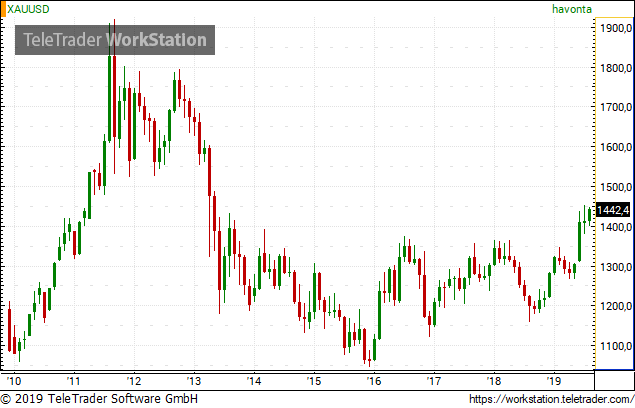Click the 1500,0 price axis label
This screenshot has width=635, height=408.
tap(615, 187)
